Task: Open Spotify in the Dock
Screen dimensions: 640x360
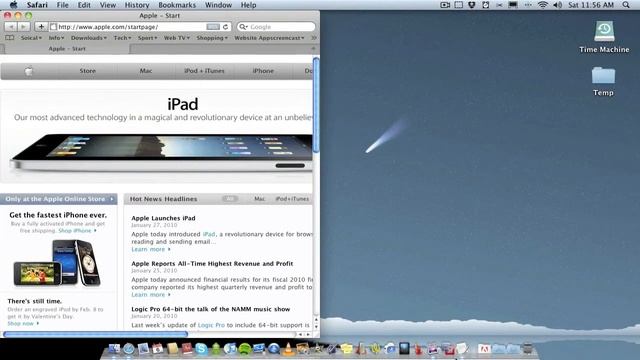Action: coord(244,349)
